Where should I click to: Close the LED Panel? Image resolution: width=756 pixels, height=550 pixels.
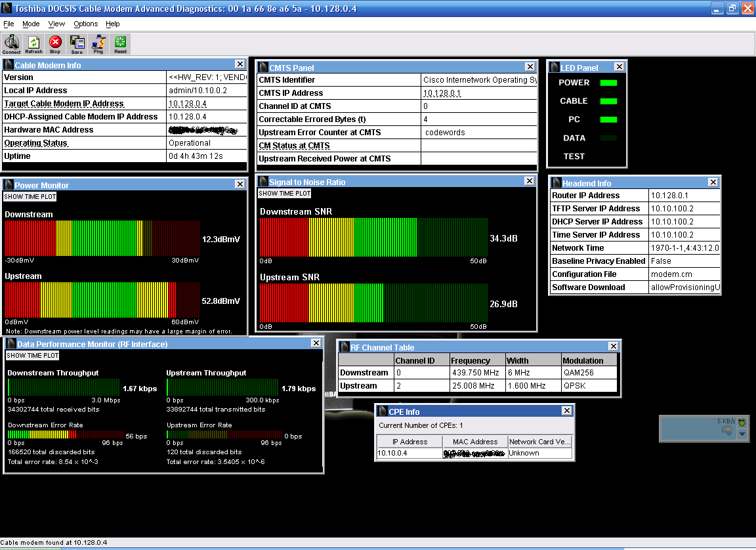pyautogui.click(x=619, y=67)
